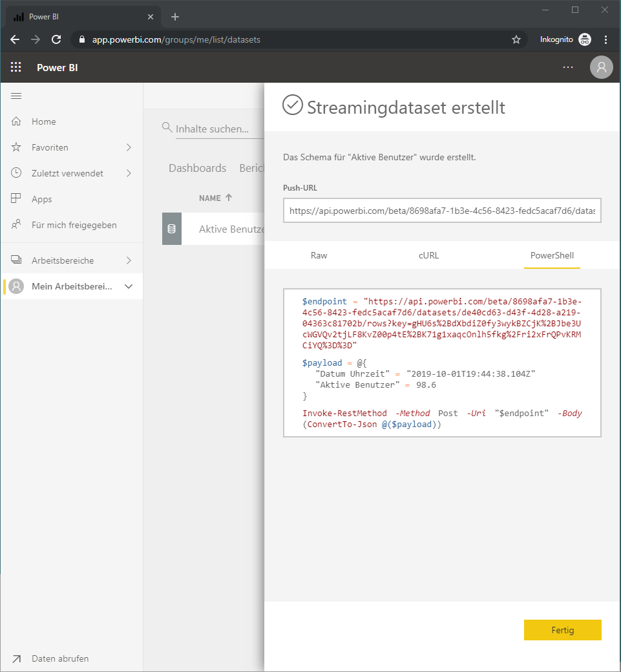
Task: Switch to the cURL tab
Action: 428,255
